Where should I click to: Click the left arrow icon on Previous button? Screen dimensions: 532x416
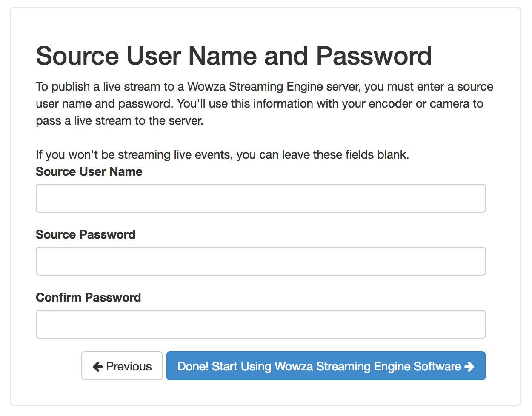click(97, 366)
